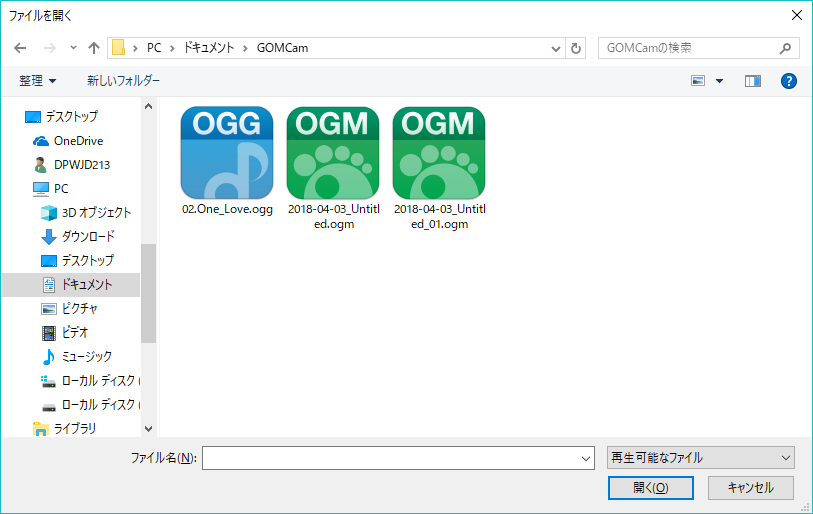Click the 開く(O) button
The image size is (813, 514).
tap(650, 488)
